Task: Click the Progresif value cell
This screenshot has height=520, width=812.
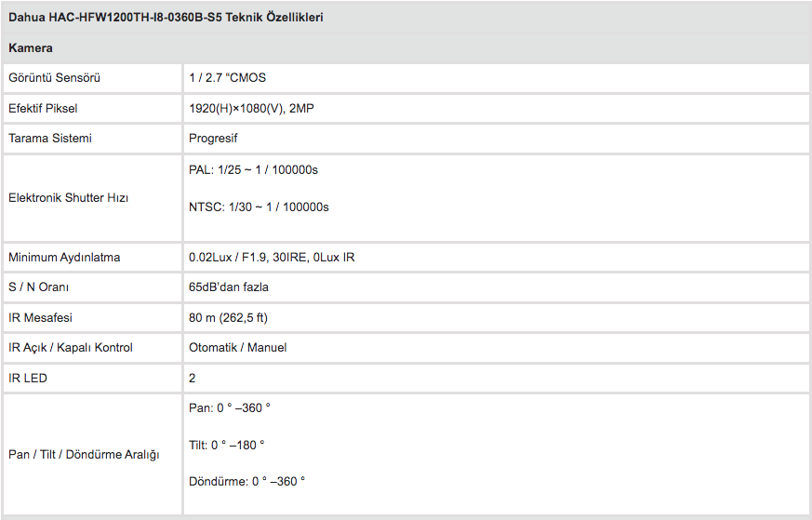Action: point(213,139)
